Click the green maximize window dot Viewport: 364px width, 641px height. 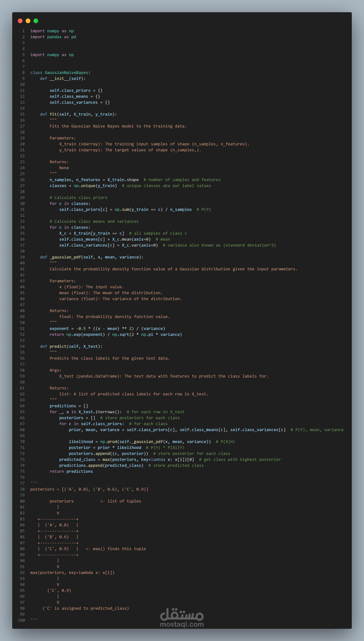[x=36, y=21]
